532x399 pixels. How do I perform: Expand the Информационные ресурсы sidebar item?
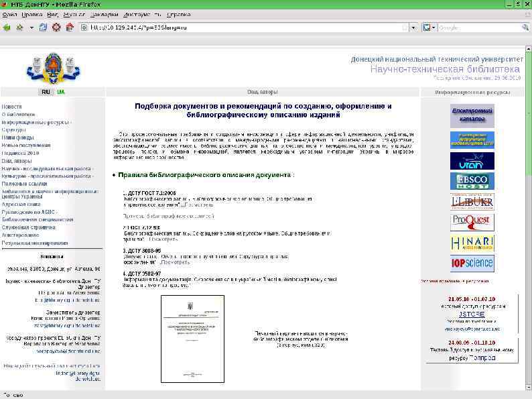tap(37, 122)
